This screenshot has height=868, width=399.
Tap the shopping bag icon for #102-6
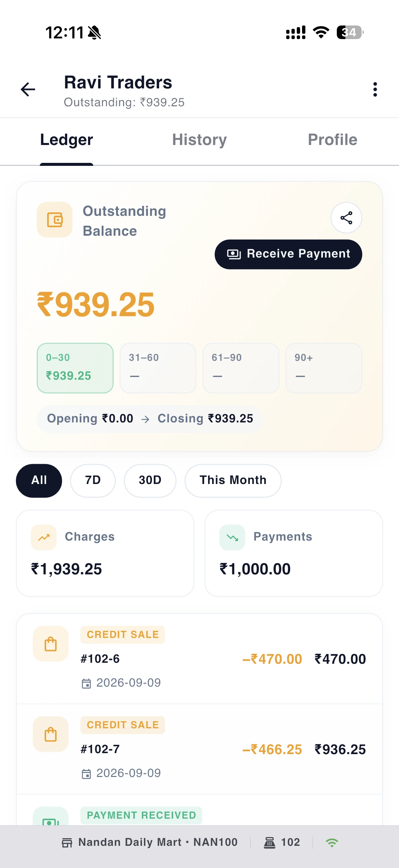click(x=51, y=644)
